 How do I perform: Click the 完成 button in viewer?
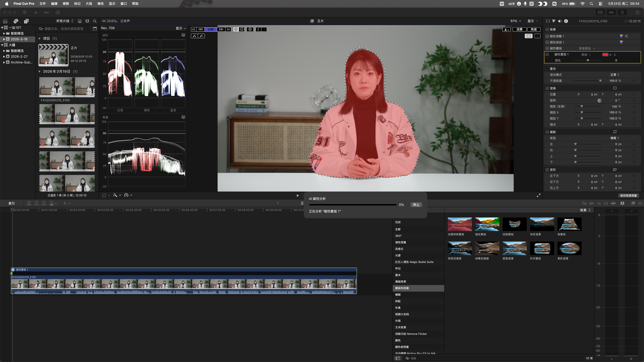pos(533,30)
